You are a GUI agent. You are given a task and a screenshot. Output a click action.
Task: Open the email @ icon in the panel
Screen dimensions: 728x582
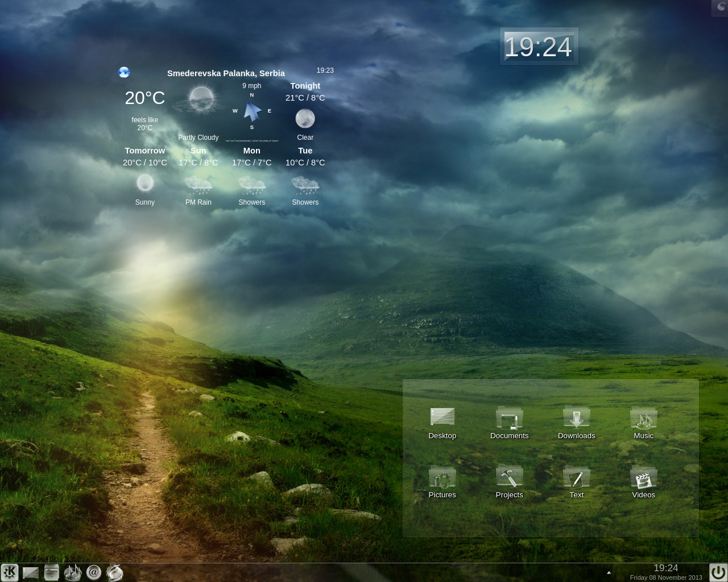point(94,572)
